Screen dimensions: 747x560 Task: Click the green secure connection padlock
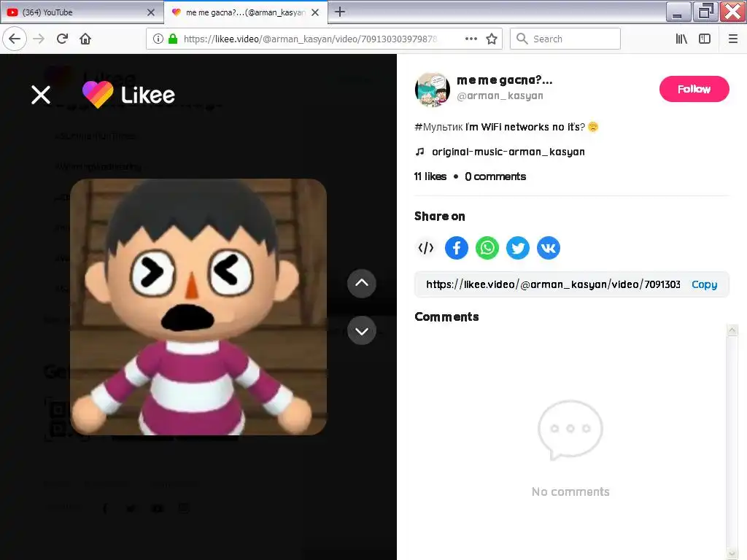[173, 39]
